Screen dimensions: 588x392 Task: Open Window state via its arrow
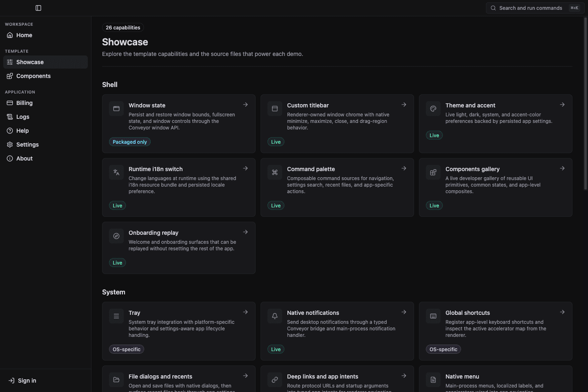tap(245, 105)
